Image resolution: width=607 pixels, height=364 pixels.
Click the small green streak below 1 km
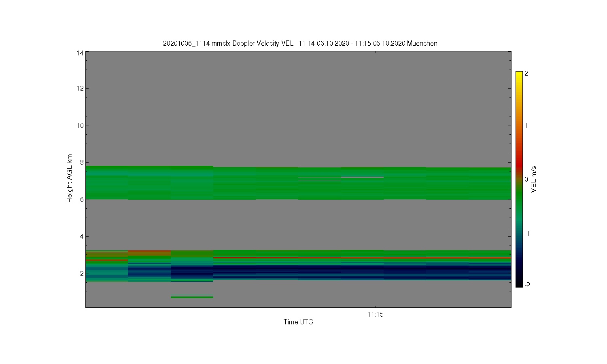[x=192, y=297]
